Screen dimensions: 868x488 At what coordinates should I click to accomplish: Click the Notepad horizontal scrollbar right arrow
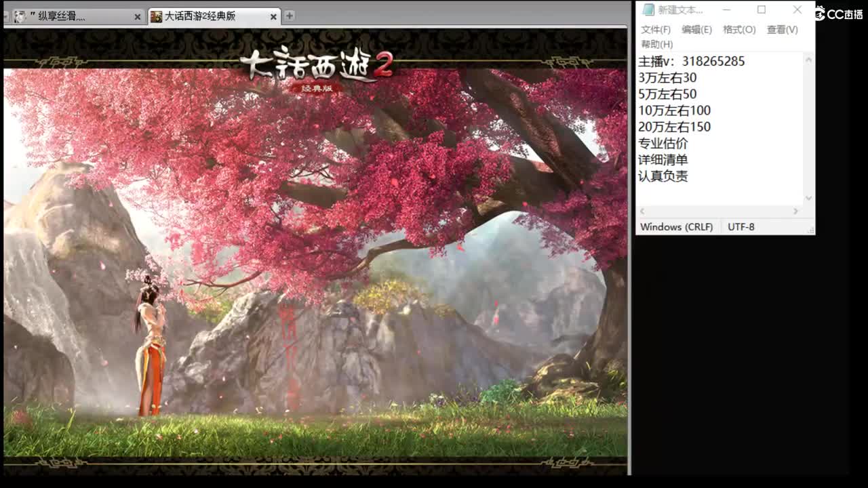[796, 211]
